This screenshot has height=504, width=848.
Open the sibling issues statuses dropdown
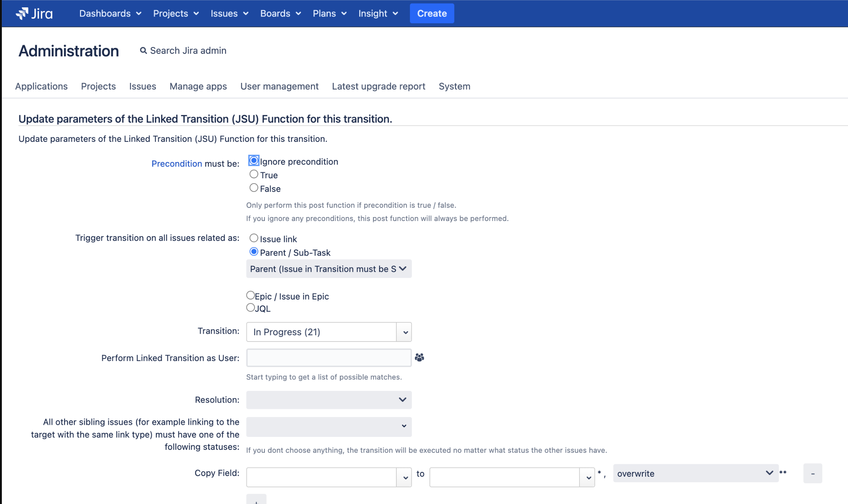329,427
